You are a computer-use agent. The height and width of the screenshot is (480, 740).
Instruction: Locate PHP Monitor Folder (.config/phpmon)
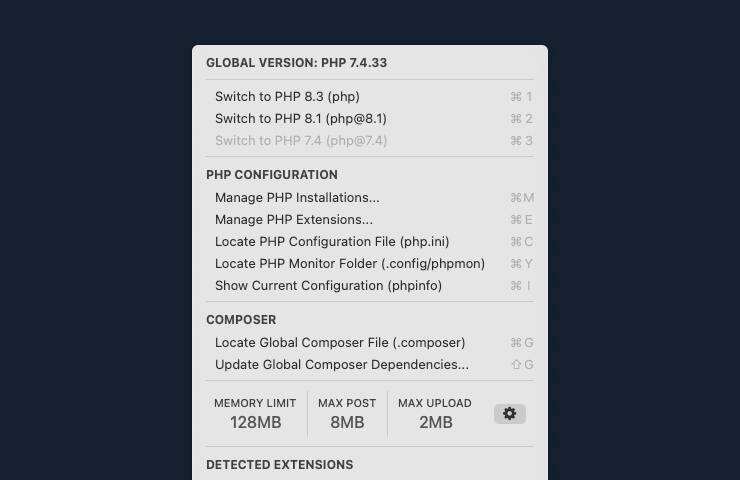pyautogui.click(x=349, y=264)
